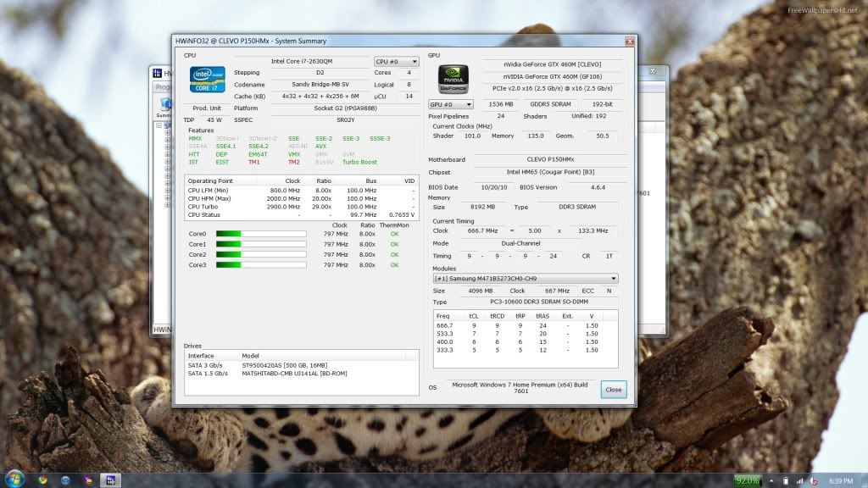Viewport: 868px width, 488px height.
Task: Click the PC3-10600 DDR3 SDRAM SO-DIMM type value
Action: click(x=539, y=302)
